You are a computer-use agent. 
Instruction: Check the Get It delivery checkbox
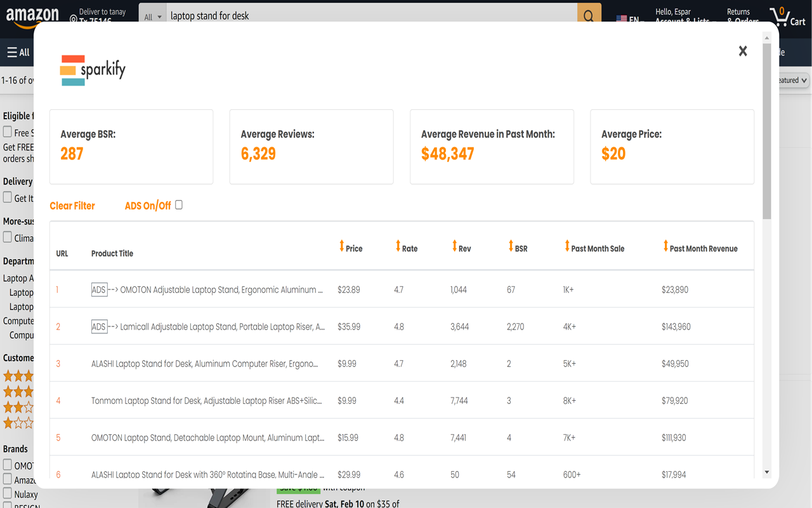[x=8, y=197]
